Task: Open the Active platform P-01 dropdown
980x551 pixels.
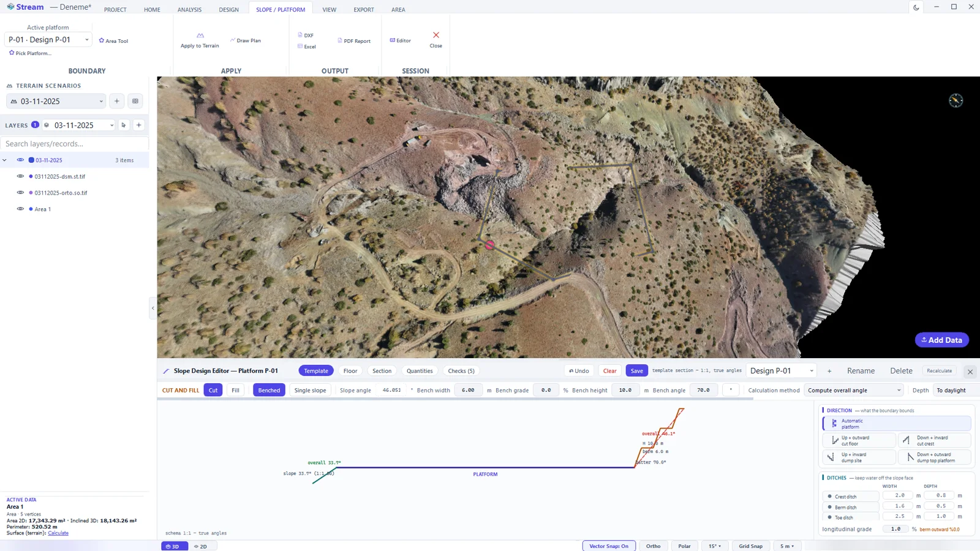Action: (48, 39)
